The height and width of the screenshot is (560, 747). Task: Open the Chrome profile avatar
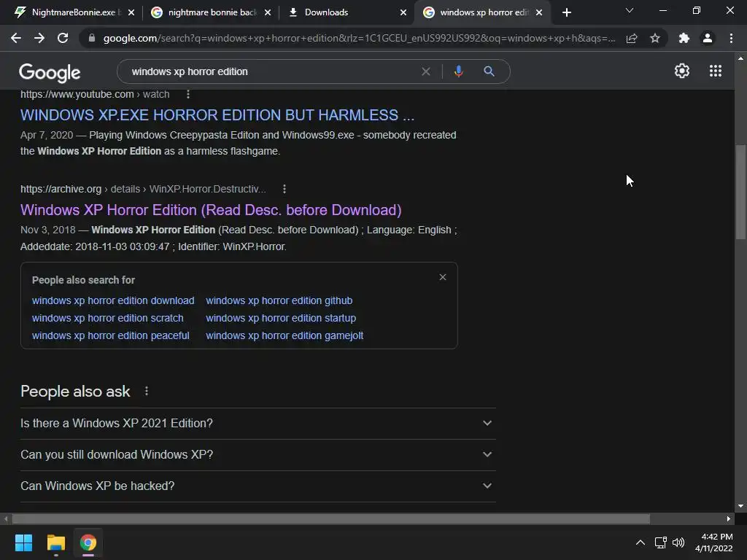708,38
